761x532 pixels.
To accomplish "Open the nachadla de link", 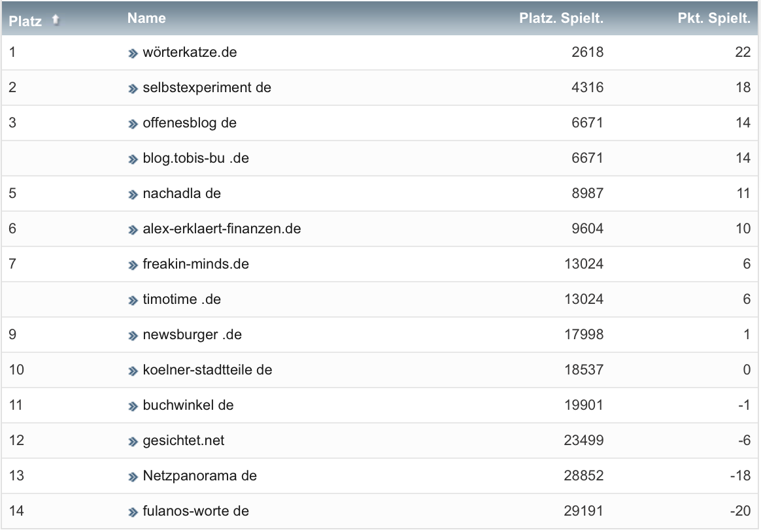I will (x=182, y=193).
